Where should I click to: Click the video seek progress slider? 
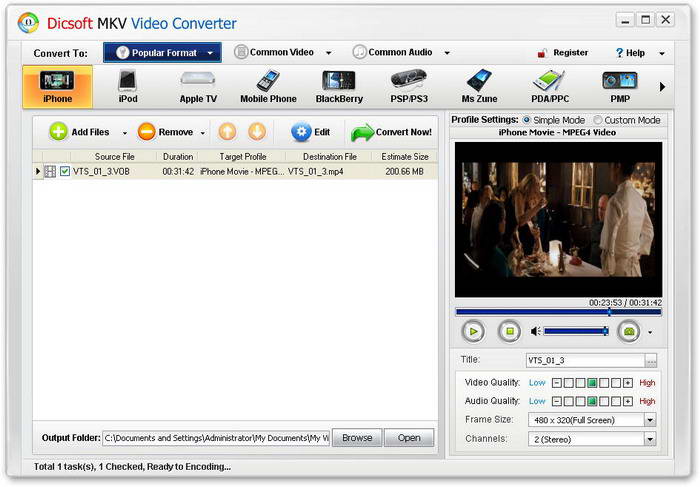coord(558,312)
